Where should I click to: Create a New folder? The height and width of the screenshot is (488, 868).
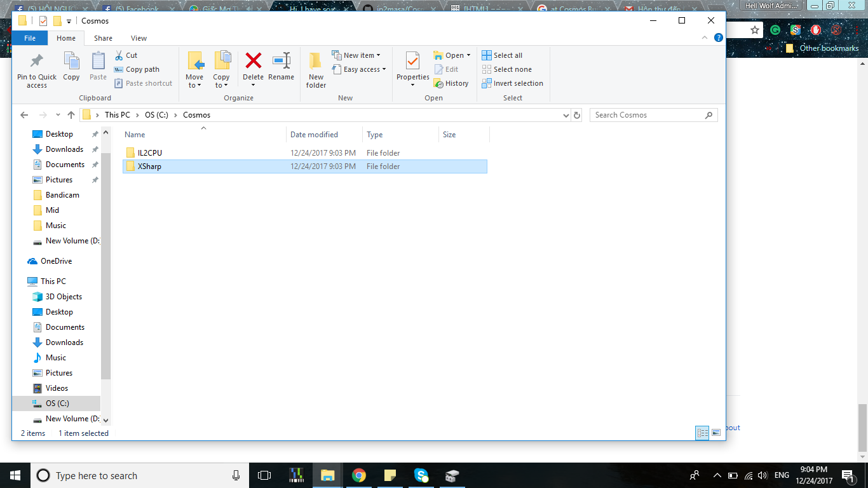point(316,70)
